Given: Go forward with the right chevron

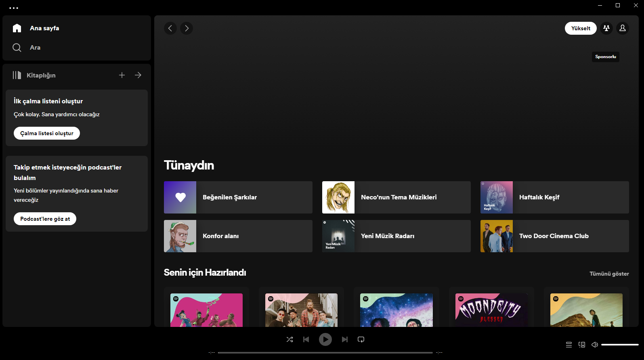Looking at the screenshot, I should pyautogui.click(x=187, y=28).
